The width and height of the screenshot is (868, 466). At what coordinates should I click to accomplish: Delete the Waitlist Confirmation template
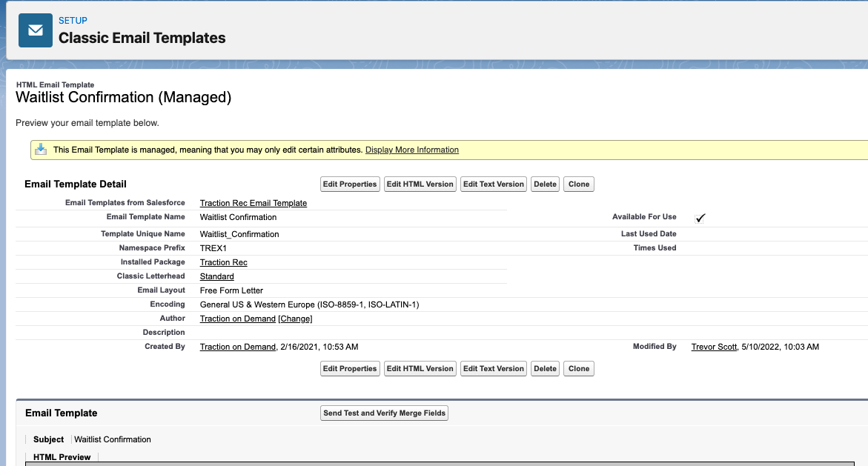545,184
